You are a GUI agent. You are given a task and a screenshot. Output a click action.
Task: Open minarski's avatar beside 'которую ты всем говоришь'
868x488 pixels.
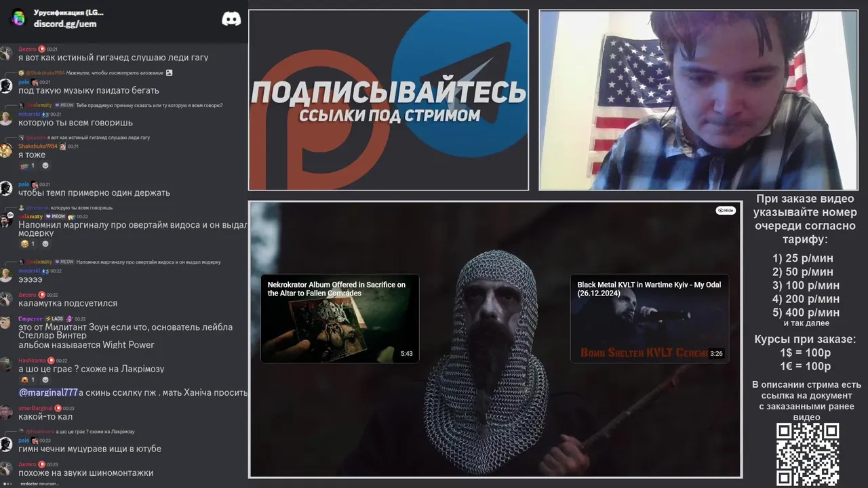(6, 119)
